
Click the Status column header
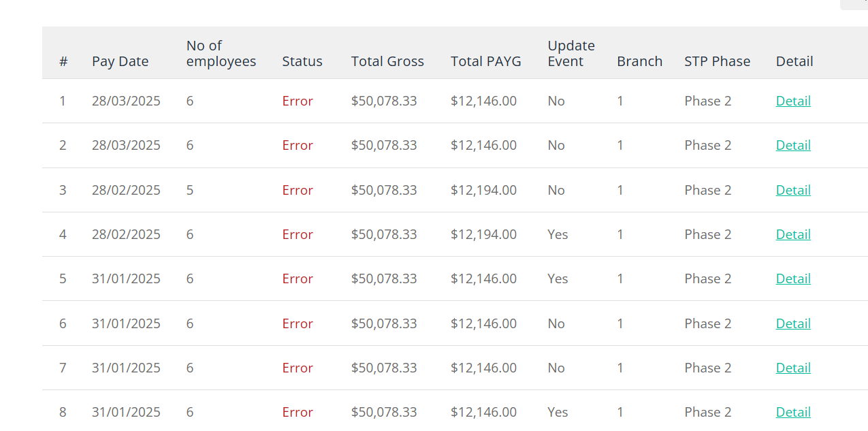point(302,61)
